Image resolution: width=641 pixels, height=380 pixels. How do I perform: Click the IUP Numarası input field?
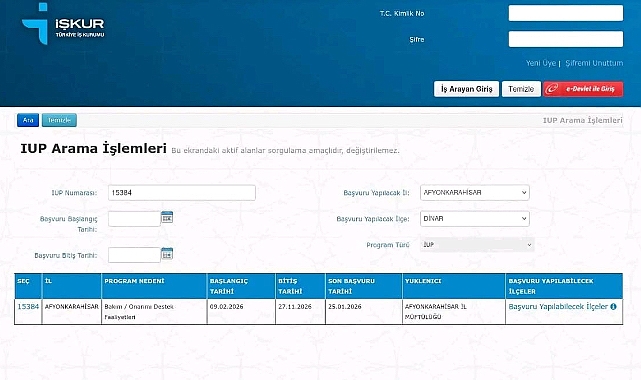(182, 192)
